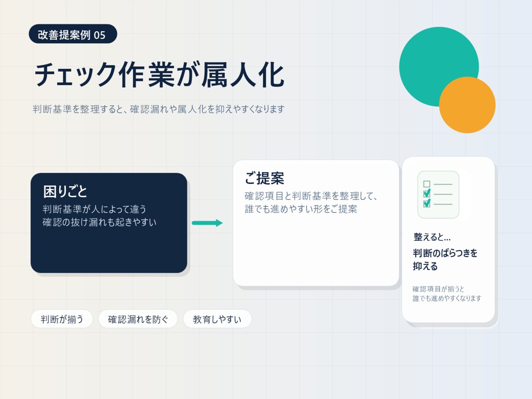Click the 整えると… label
532x399 pixels.
coord(432,237)
